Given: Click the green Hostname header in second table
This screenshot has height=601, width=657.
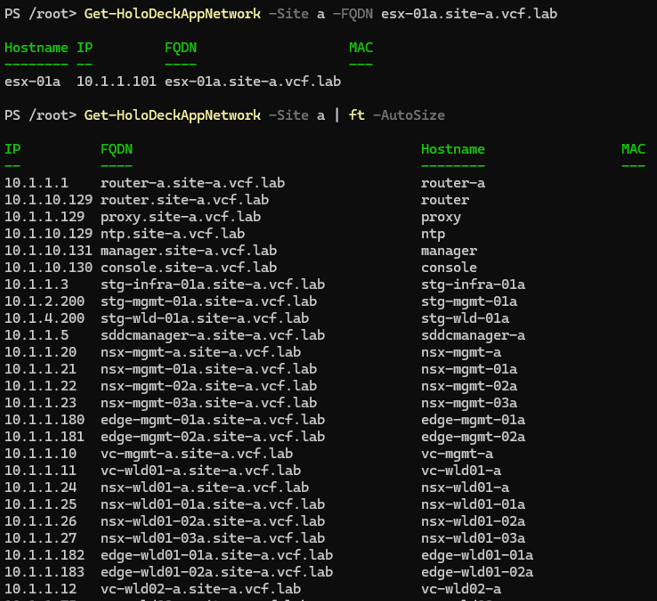Looking at the screenshot, I should 453,149.
